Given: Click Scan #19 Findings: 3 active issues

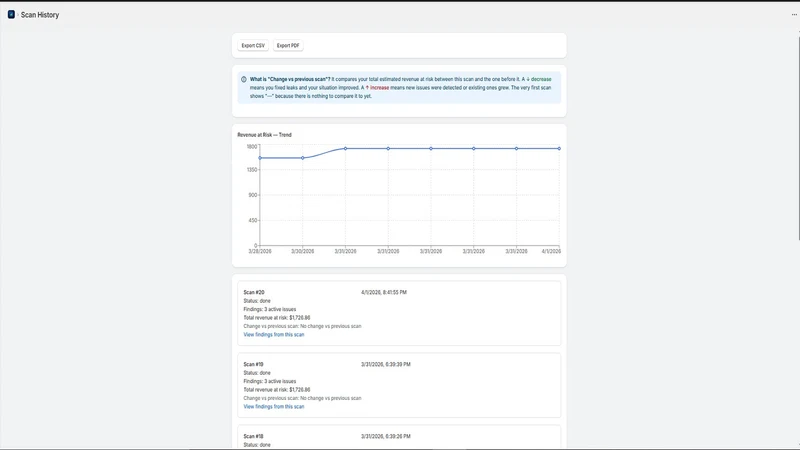Looking at the screenshot, I should 269,381.
